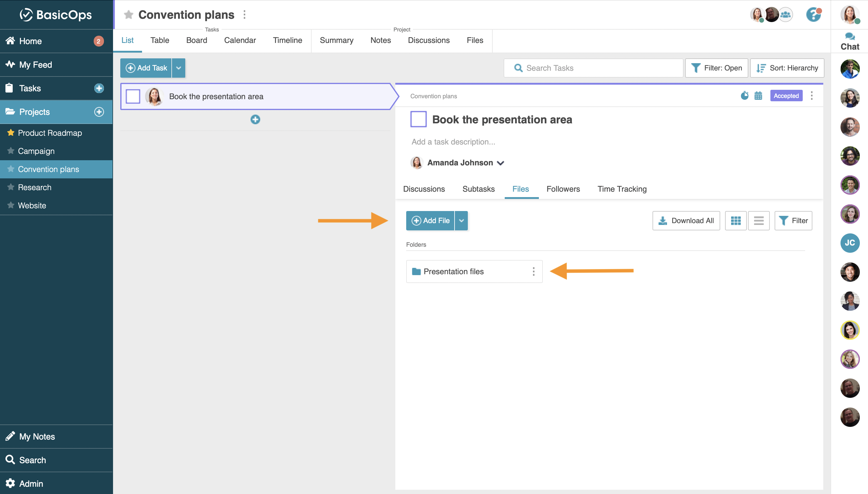Image resolution: width=868 pixels, height=494 pixels.
Task: Expand the Add File dropdown arrow
Action: [461, 220]
